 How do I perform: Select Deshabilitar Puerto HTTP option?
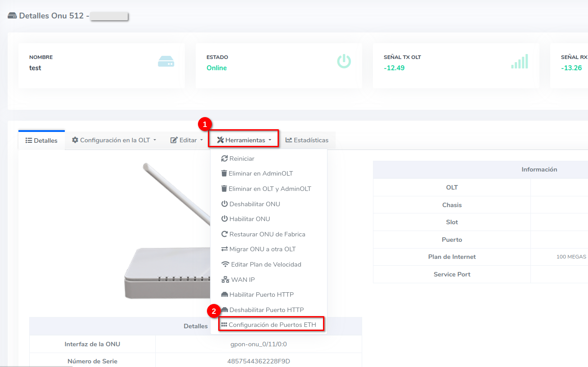pos(266,310)
